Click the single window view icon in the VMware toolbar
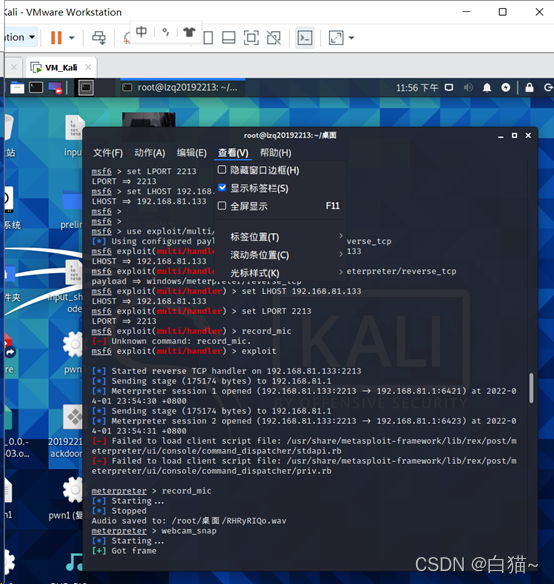The width and height of the screenshot is (554, 584). [x=208, y=38]
